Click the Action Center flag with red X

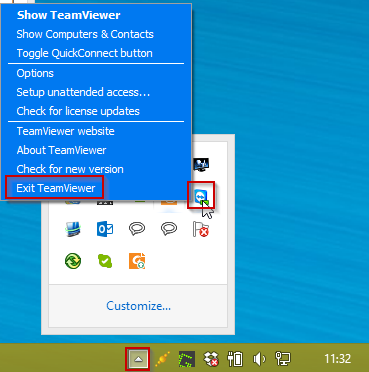pyautogui.click(x=201, y=229)
